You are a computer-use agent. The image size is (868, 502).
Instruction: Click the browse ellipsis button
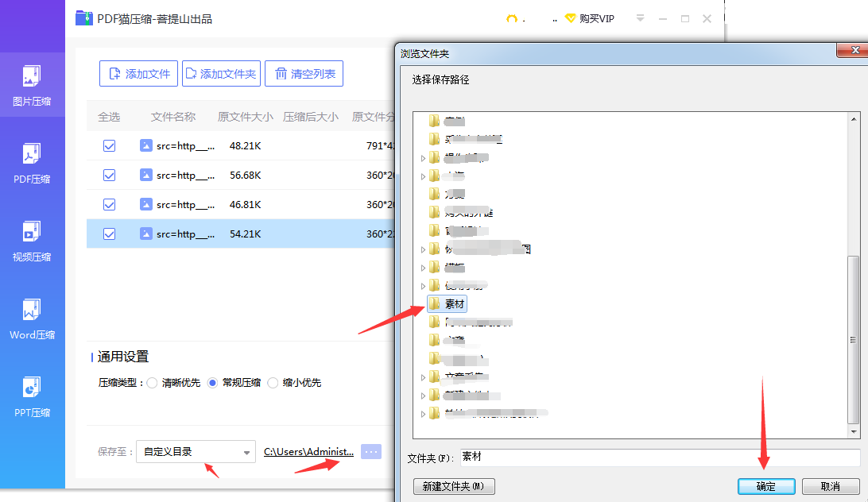click(371, 452)
